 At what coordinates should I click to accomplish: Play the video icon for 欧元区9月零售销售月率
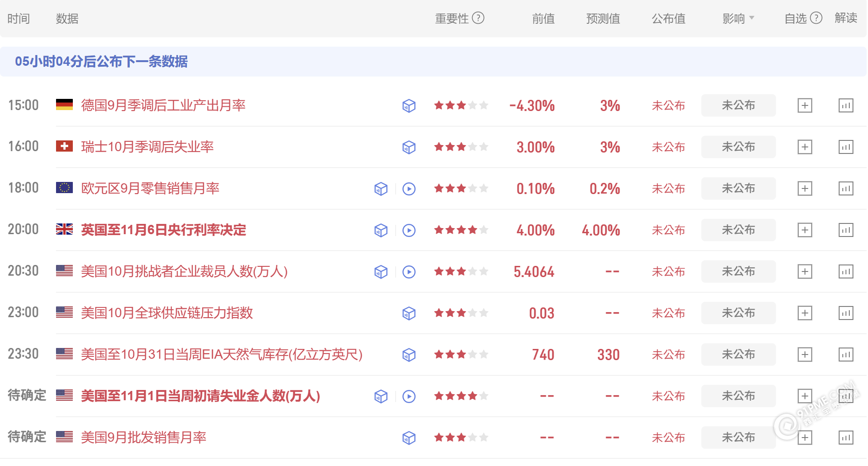[409, 188]
